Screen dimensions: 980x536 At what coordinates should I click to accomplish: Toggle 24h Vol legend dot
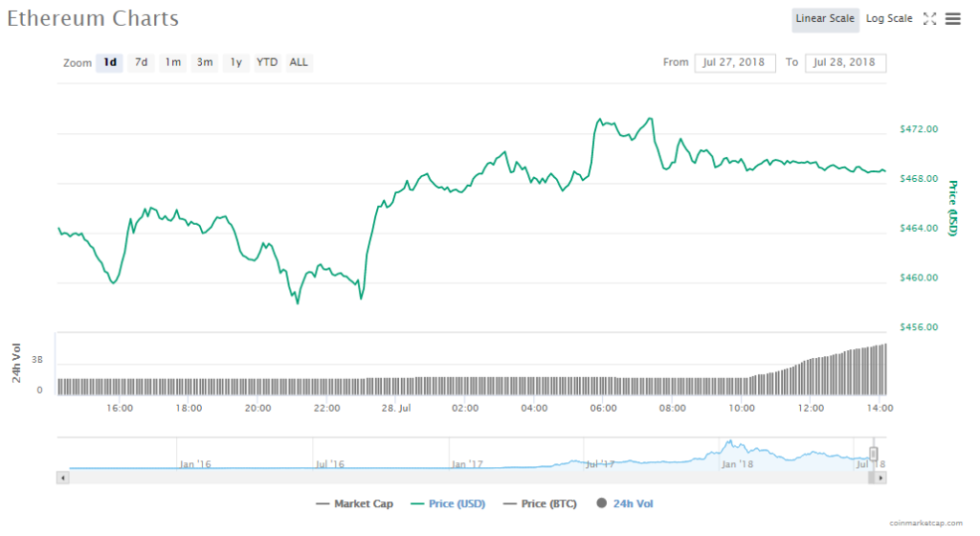(602, 503)
